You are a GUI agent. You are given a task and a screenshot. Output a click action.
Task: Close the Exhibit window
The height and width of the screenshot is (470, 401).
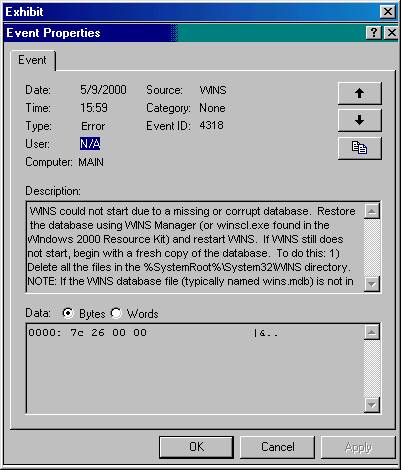point(388,12)
